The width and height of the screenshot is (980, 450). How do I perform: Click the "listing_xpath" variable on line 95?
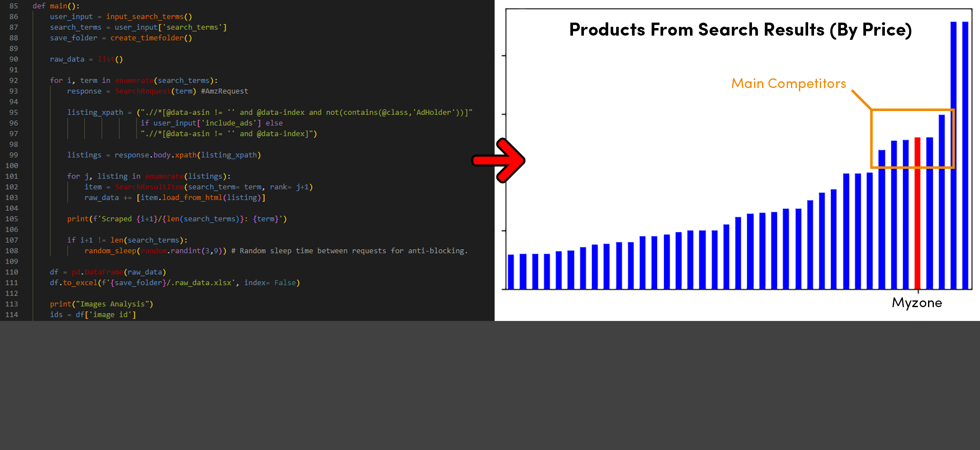click(x=95, y=112)
